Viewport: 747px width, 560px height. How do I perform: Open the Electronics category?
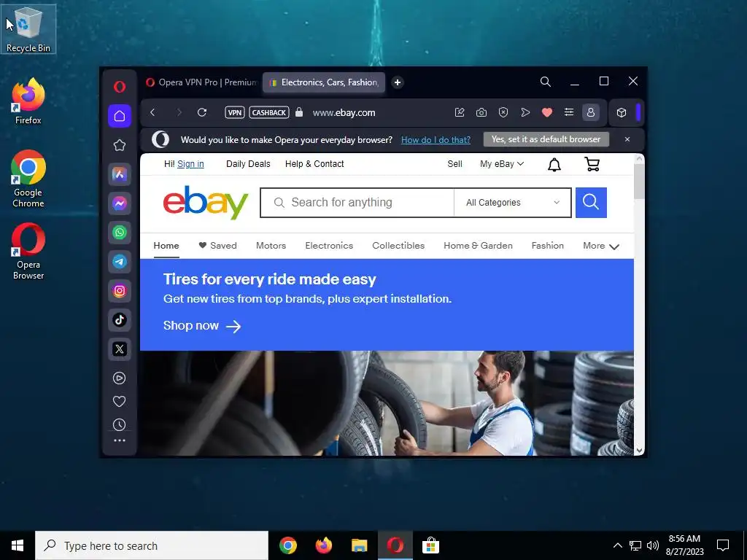(329, 246)
